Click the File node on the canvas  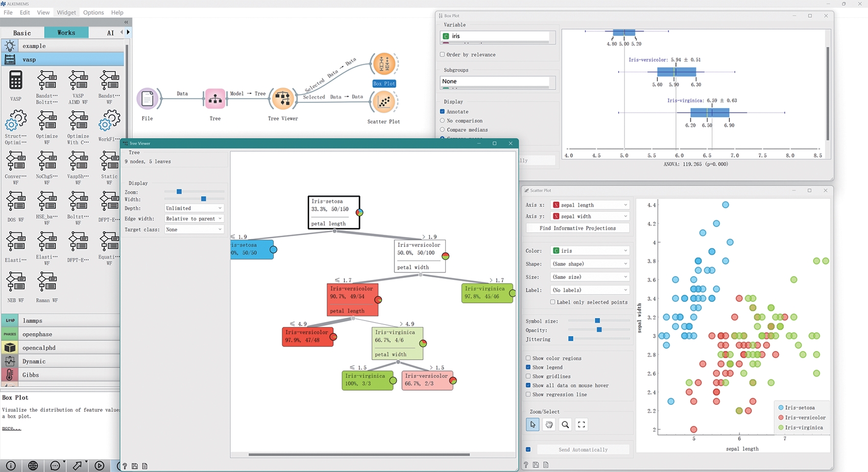tap(147, 99)
